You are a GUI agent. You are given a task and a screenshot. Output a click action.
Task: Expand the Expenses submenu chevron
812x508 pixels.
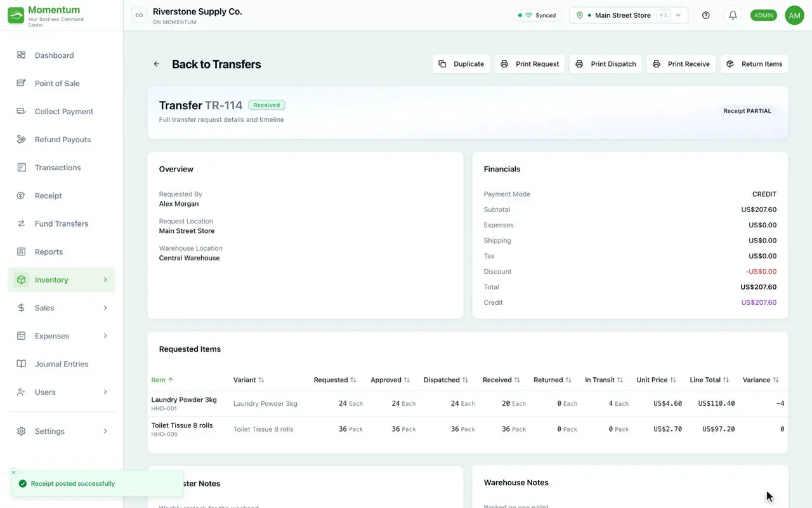pyautogui.click(x=105, y=336)
